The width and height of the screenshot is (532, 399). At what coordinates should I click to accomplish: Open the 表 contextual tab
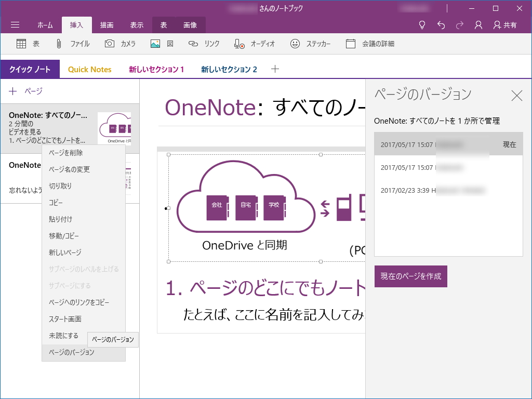[x=164, y=25]
